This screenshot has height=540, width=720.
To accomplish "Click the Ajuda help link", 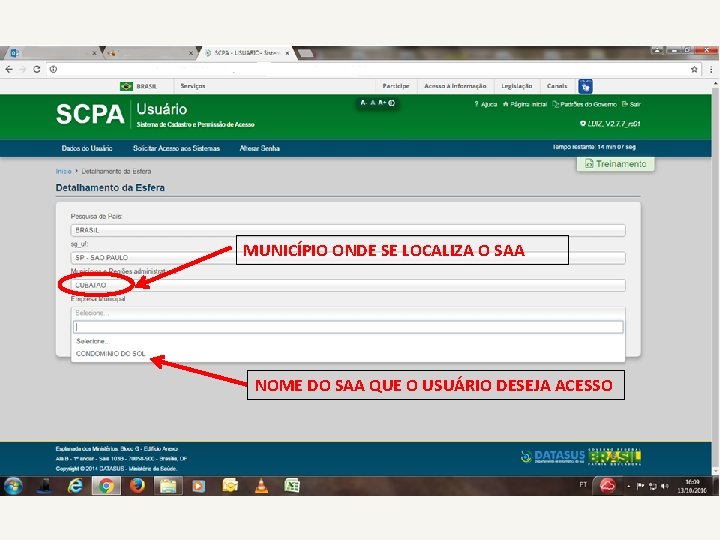I will click(x=486, y=104).
